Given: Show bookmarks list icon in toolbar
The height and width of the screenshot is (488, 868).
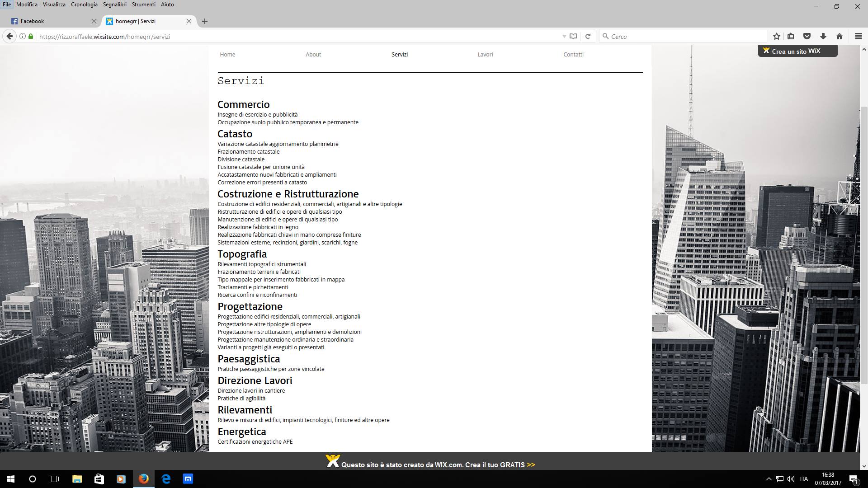Looking at the screenshot, I should [791, 37].
